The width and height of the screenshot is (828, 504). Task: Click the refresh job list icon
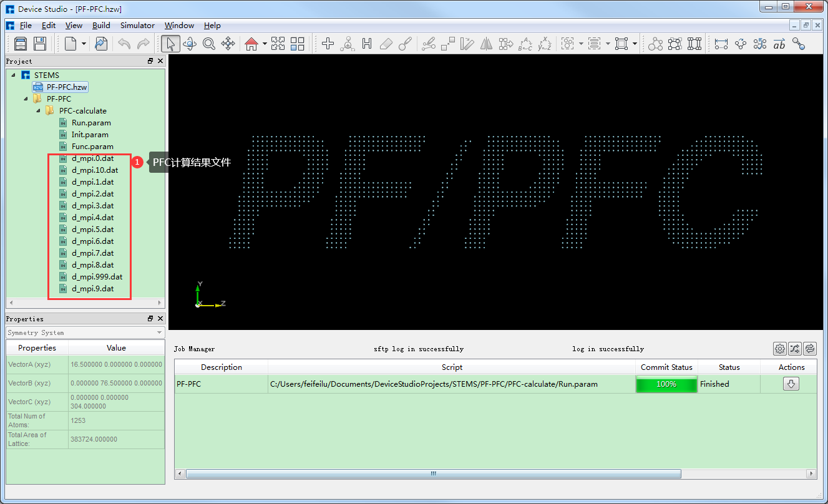809,349
